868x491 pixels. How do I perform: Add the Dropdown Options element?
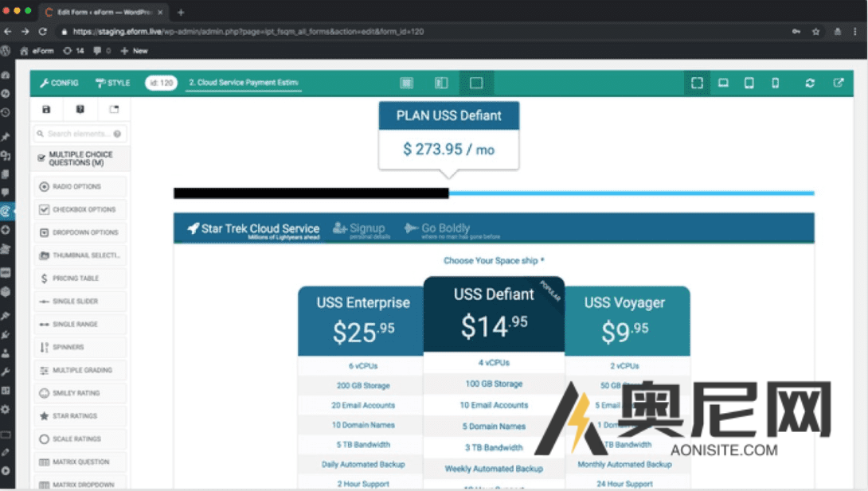pyautogui.click(x=80, y=233)
